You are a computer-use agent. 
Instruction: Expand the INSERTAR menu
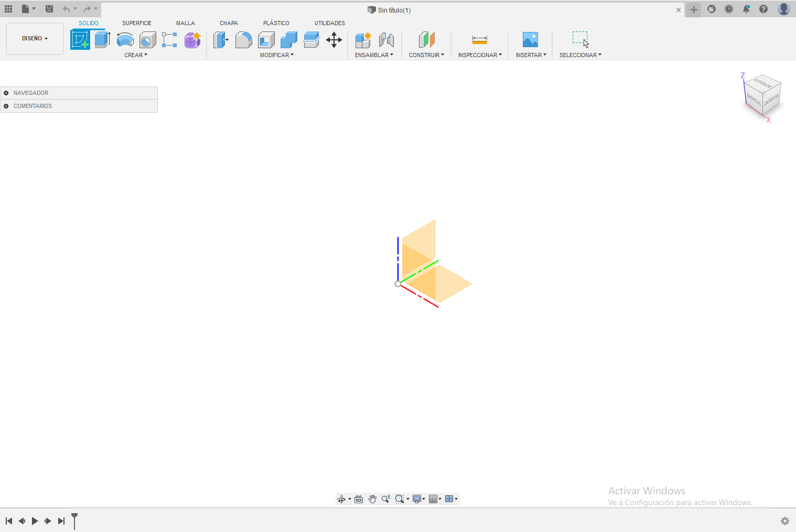(531, 55)
